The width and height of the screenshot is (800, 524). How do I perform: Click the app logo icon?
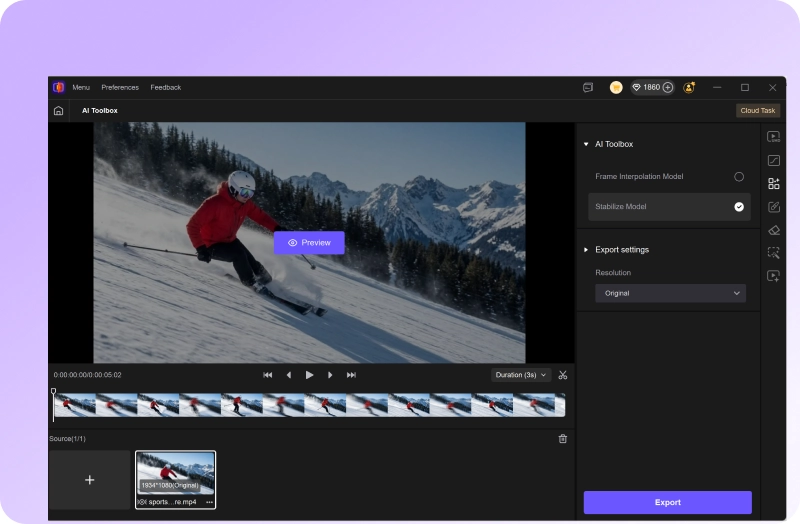59,87
